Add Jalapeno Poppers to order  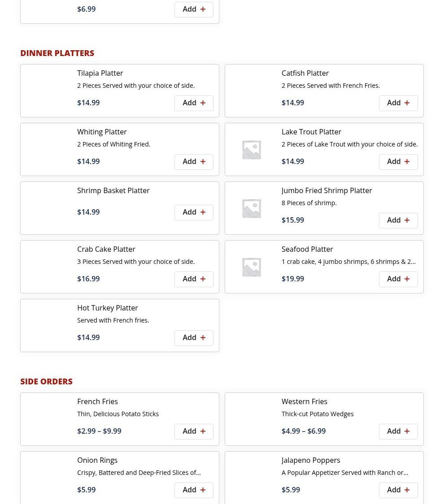click(398, 490)
